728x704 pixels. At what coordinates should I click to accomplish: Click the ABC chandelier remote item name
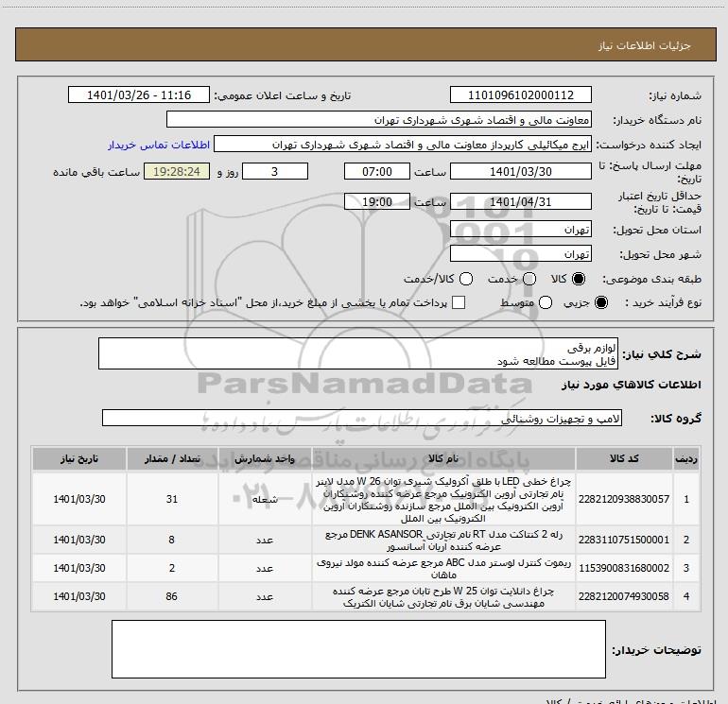[x=443, y=569]
